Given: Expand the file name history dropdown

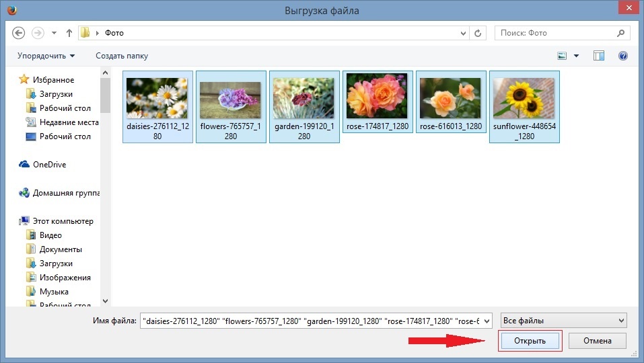Looking at the screenshot, I should click(487, 321).
